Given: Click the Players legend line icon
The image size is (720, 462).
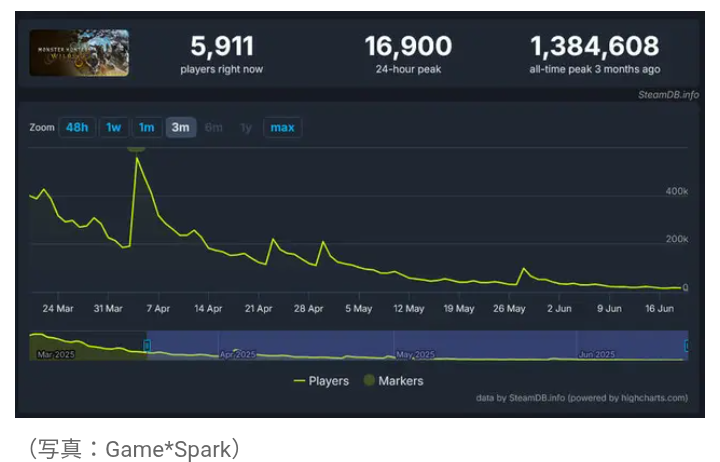Looking at the screenshot, I should (299, 381).
